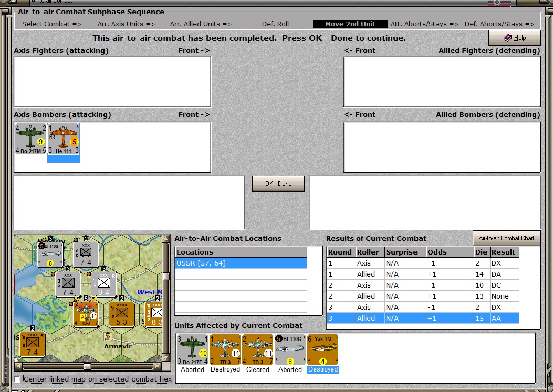The width and height of the screenshot is (553, 392).
Task: Click the map horizontal scrollbar thumb
Action: [87, 366]
